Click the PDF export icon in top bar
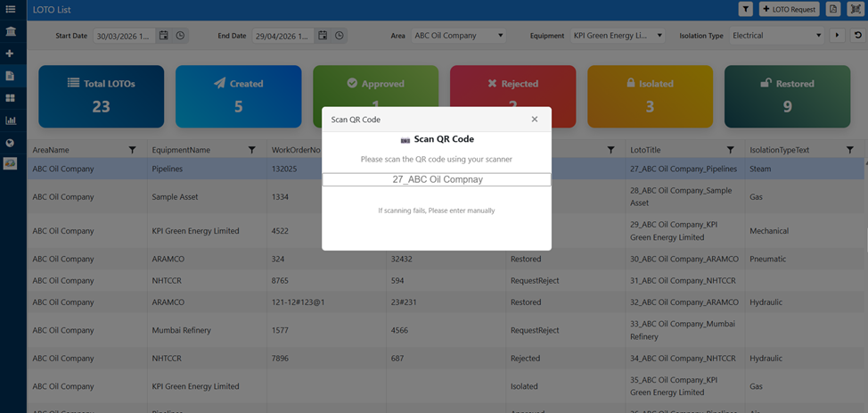The height and width of the screenshot is (413, 868). tap(833, 9)
